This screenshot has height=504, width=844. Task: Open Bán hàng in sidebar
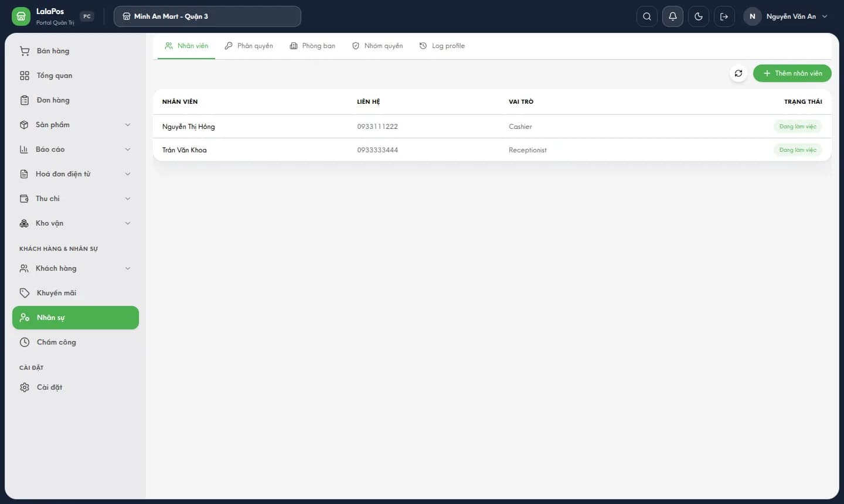(76, 51)
